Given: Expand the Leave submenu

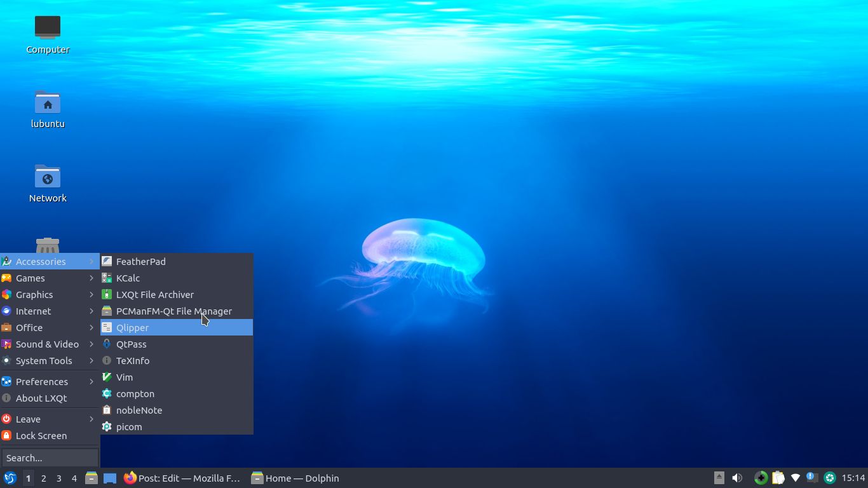Looking at the screenshot, I should 50,419.
